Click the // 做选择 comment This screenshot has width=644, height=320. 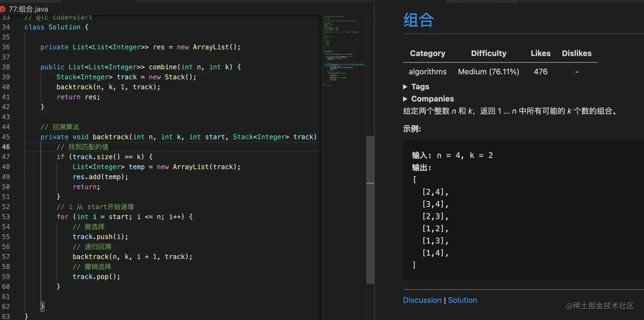pyautogui.click(x=89, y=227)
